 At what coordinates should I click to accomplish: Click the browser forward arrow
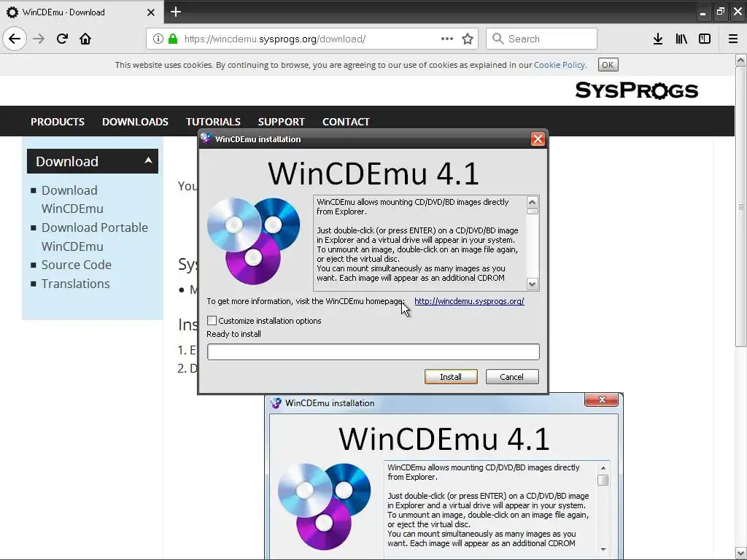pyautogui.click(x=39, y=39)
